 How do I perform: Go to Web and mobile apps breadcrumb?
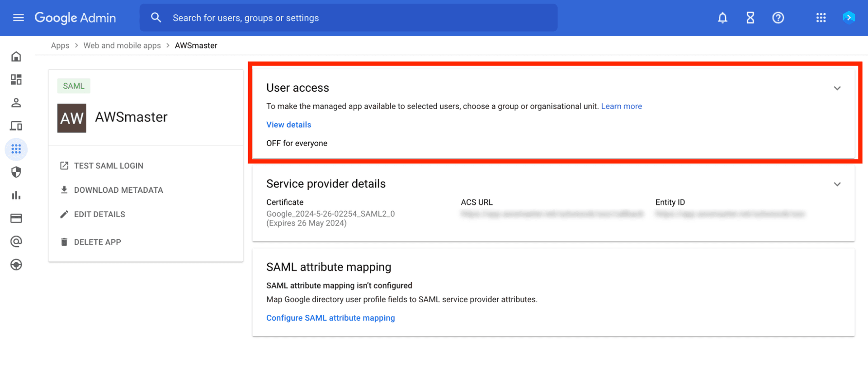point(122,46)
